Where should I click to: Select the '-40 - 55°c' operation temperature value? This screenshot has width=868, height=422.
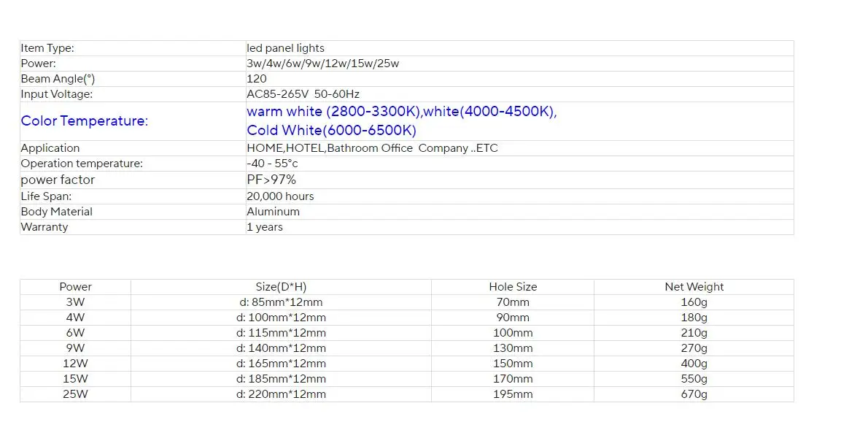(272, 164)
